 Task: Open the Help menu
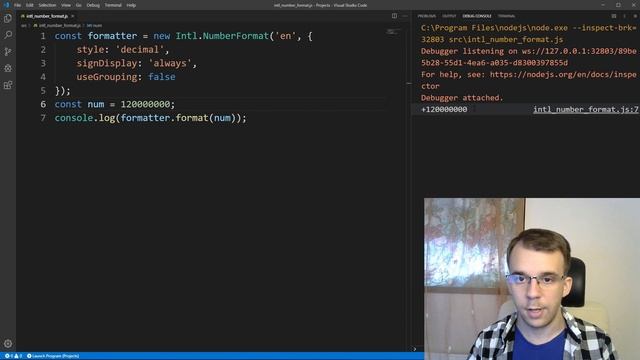(131, 5)
